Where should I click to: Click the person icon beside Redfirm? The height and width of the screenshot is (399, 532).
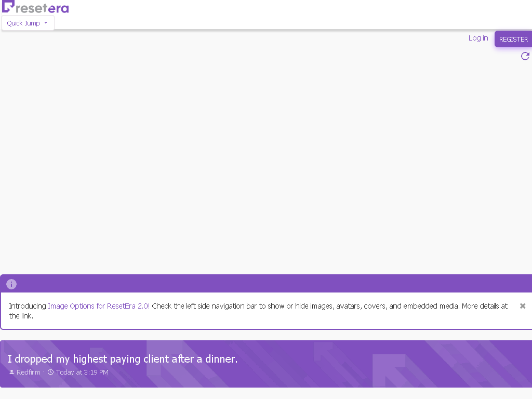pyautogui.click(x=11, y=372)
